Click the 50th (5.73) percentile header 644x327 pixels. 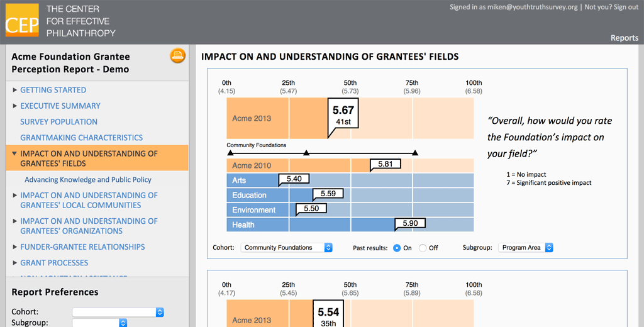(350, 87)
